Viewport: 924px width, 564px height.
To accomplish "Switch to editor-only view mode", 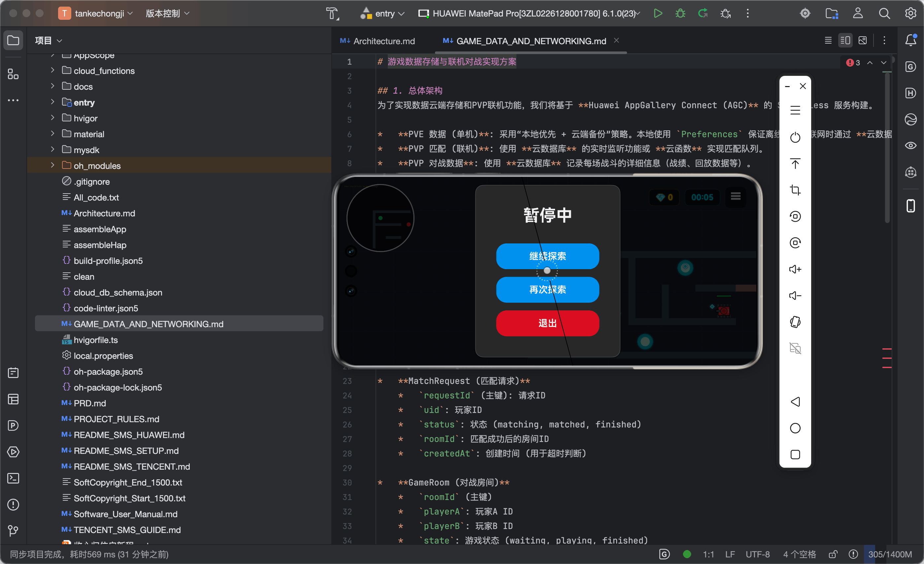I will [x=828, y=41].
